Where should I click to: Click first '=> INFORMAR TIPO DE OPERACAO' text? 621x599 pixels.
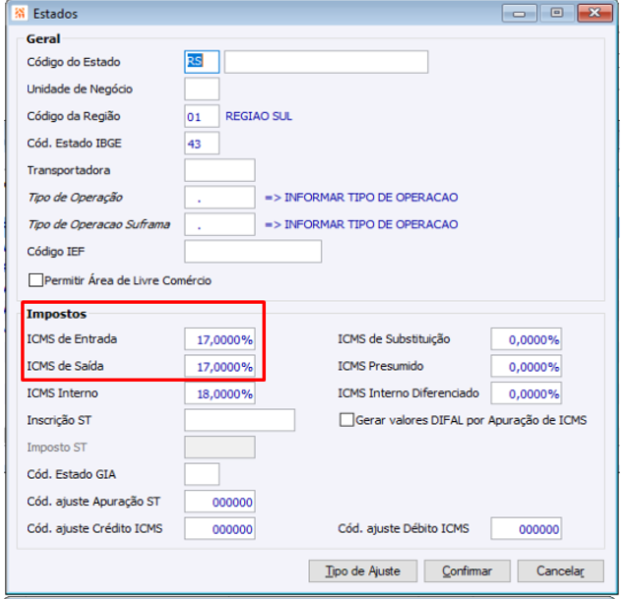point(361,197)
